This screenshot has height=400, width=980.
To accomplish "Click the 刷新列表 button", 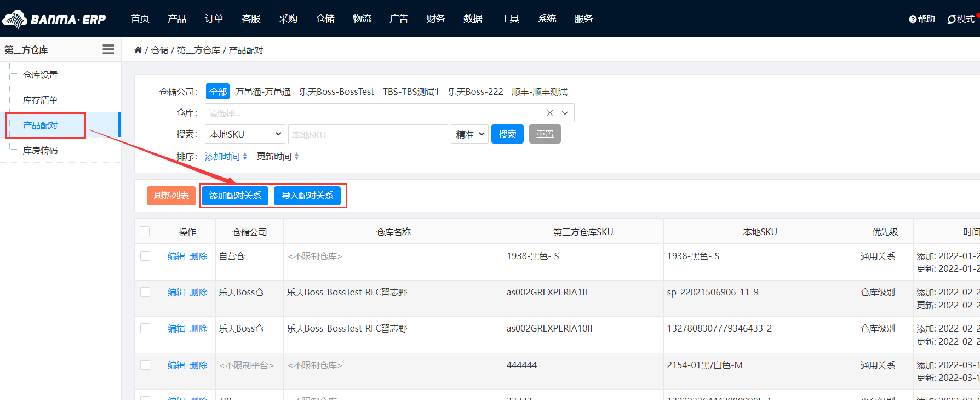I will click(x=171, y=196).
